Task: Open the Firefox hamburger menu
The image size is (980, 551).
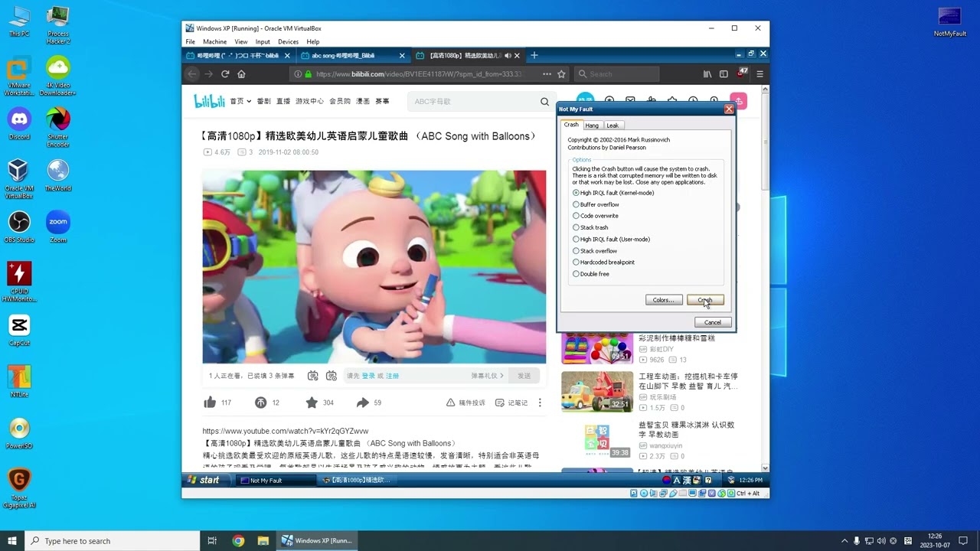Action: coord(759,74)
